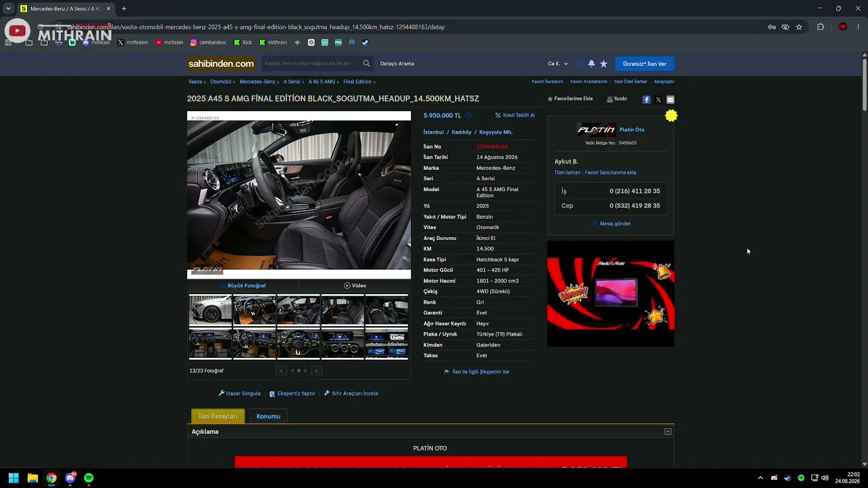The image size is (868, 488).
Task: Open the Kick bookmark
Action: (x=243, y=43)
